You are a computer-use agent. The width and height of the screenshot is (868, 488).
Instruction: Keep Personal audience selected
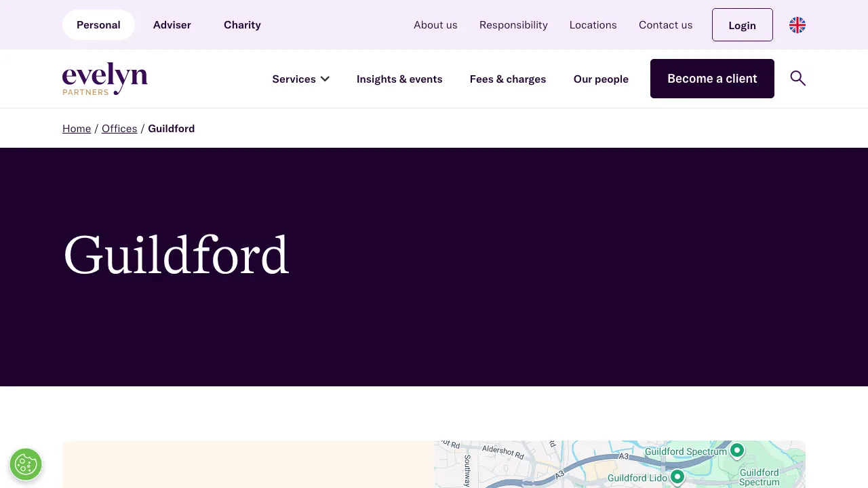tap(98, 24)
